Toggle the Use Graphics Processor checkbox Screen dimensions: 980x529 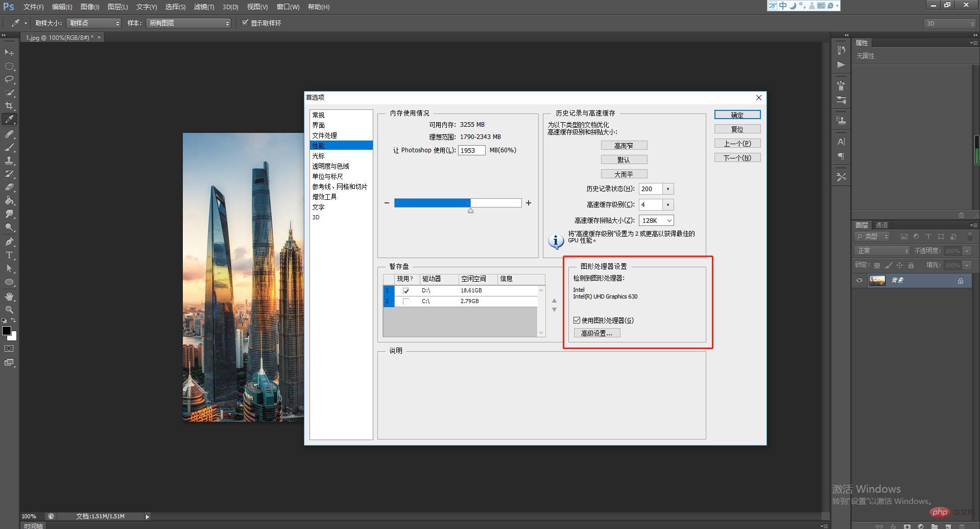coord(577,320)
